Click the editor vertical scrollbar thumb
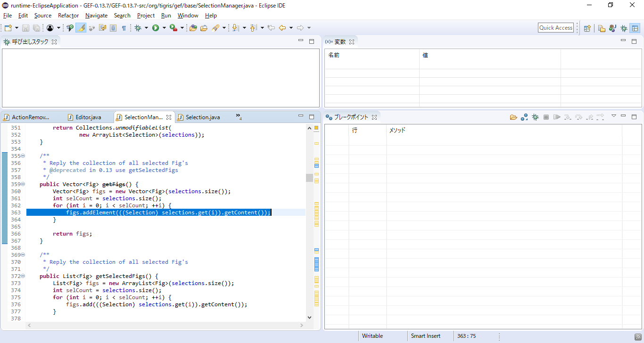644x343 pixels. (309, 178)
